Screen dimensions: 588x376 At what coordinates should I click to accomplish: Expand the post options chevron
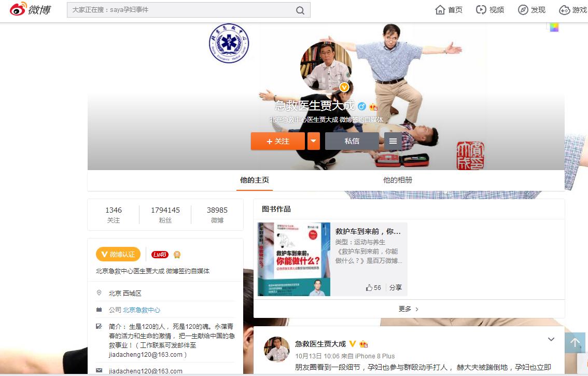pos(551,340)
